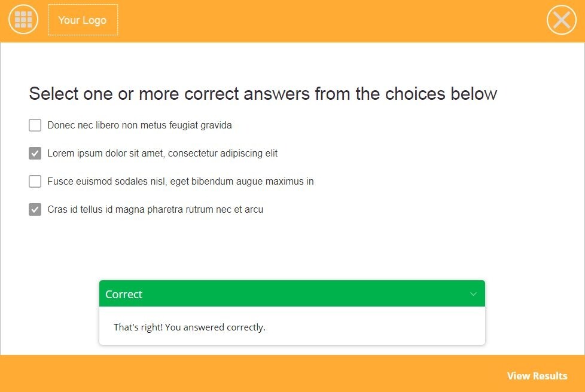This screenshot has width=585, height=392.
Task: Select the Fusce euismod sodales nisl answer text
Action: tap(181, 182)
